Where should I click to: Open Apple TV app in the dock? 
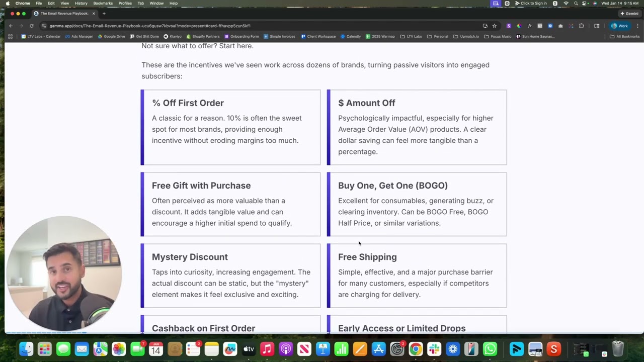coord(249,348)
